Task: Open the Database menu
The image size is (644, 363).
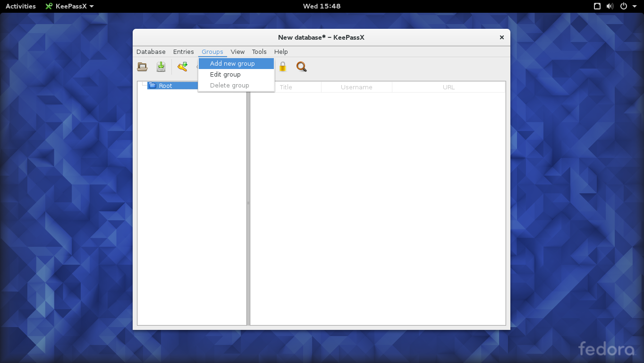Action: tap(151, 52)
